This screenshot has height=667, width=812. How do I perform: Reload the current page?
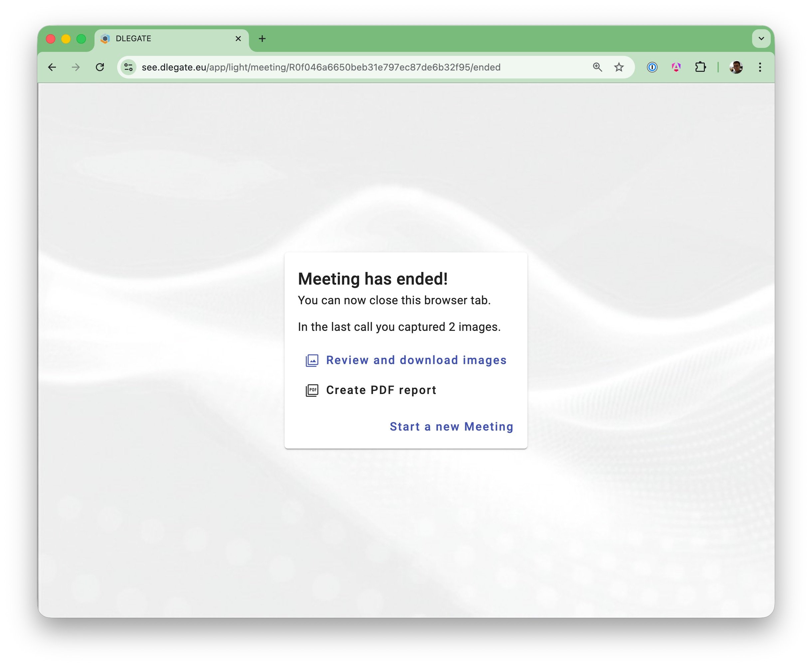pos(100,67)
